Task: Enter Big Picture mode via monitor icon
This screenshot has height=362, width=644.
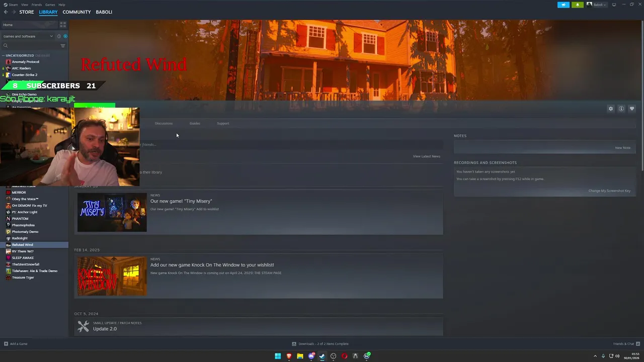Action: point(614,5)
